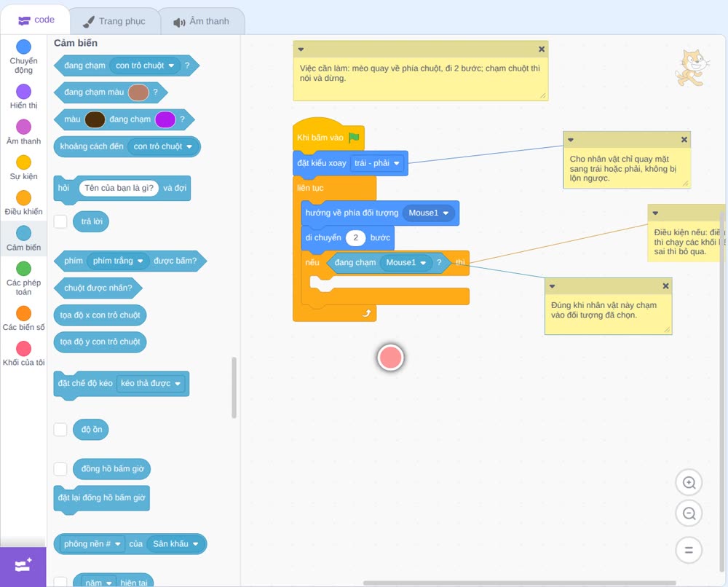This screenshot has width=728, height=587.
Task: Click the workspace horizontal scrollbar
Action: tap(519, 583)
